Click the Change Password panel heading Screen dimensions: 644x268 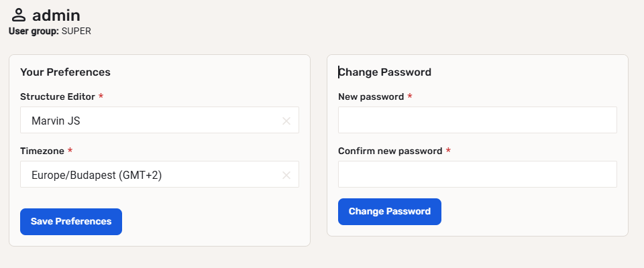(x=385, y=72)
